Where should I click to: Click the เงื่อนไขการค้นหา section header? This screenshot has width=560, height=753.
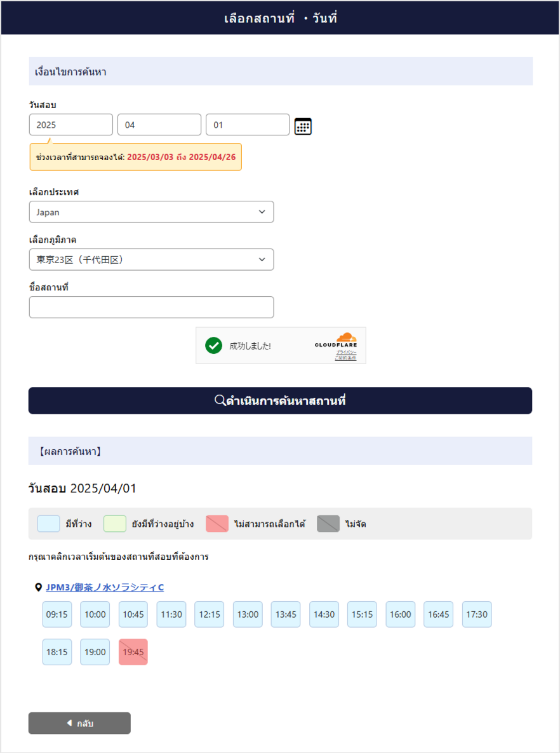(x=281, y=72)
